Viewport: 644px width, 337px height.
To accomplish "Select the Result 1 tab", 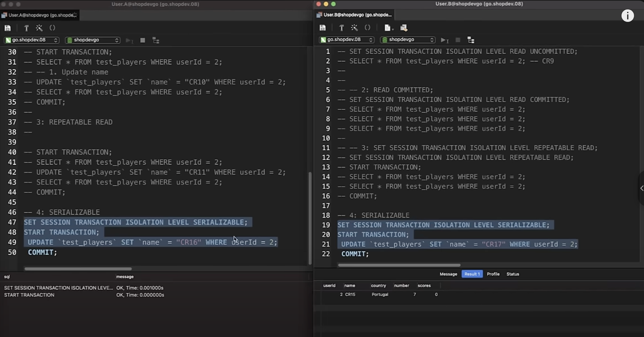I will coord(472,274).
